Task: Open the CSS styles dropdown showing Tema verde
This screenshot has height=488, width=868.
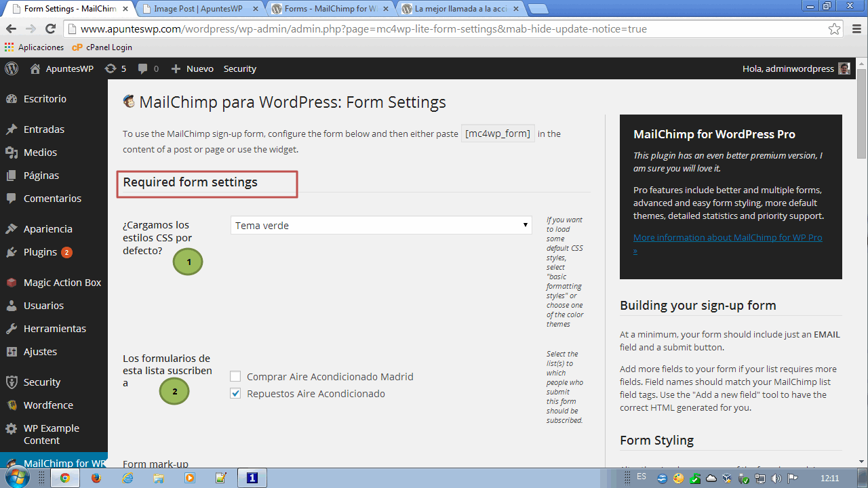Action: pyautogui.click(x=381, y=226)
